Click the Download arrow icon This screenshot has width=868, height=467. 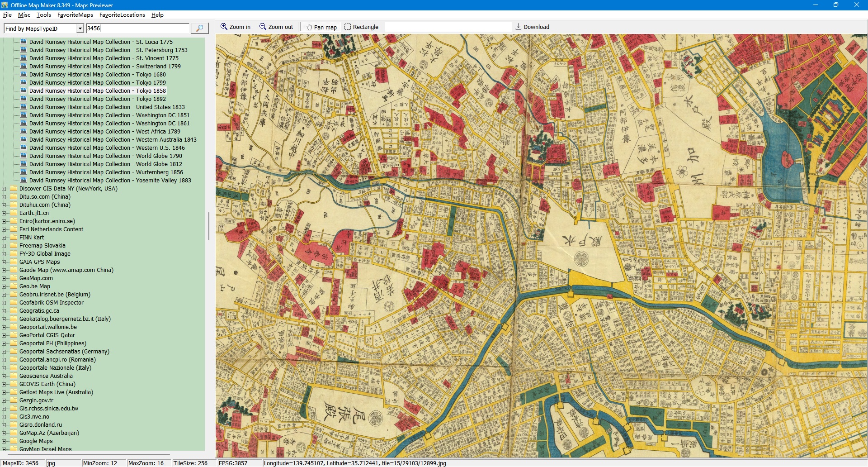pyautogui.click(x=519, y=27)
